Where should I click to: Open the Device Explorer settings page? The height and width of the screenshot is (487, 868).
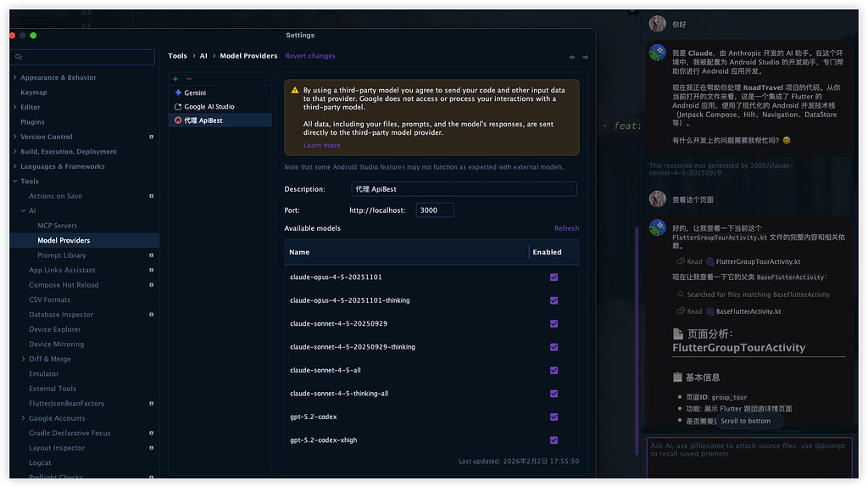click(55, 329)
